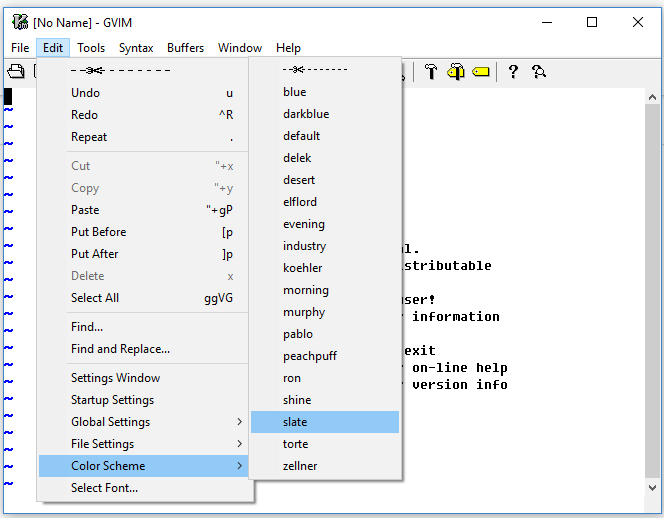Open the Syntax menu
Image resolution: width=664 pixels, height=518 pixels.
pos(136,48)
